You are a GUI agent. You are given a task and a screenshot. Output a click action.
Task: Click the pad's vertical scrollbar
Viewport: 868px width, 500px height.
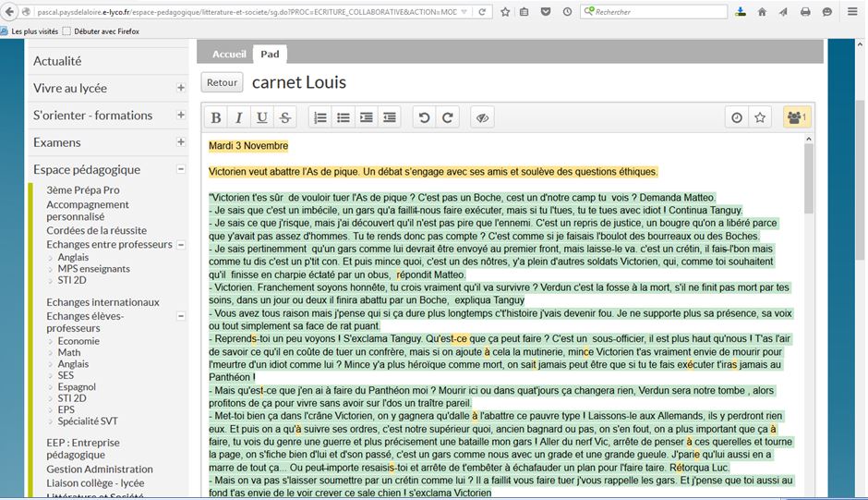coord(810,277)
